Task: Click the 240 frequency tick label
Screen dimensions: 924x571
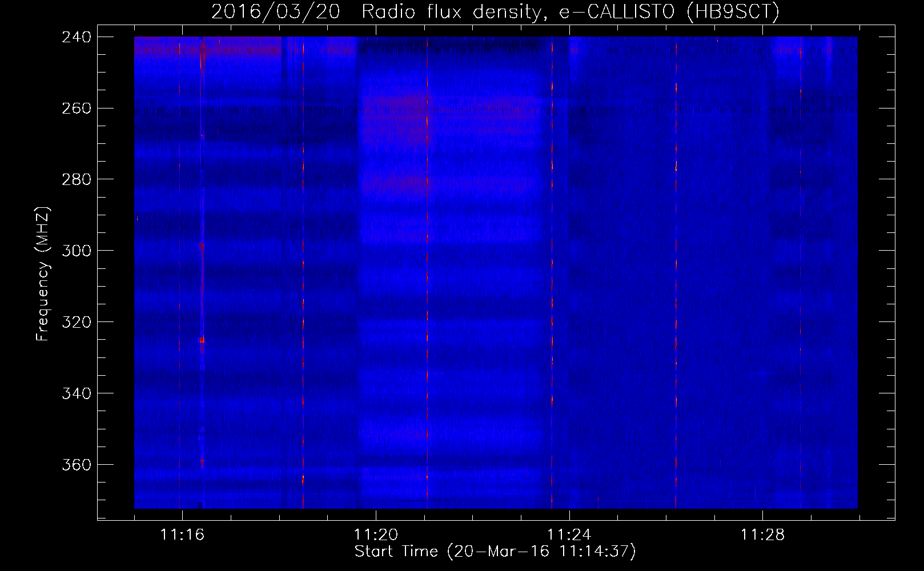Action: 77,37
